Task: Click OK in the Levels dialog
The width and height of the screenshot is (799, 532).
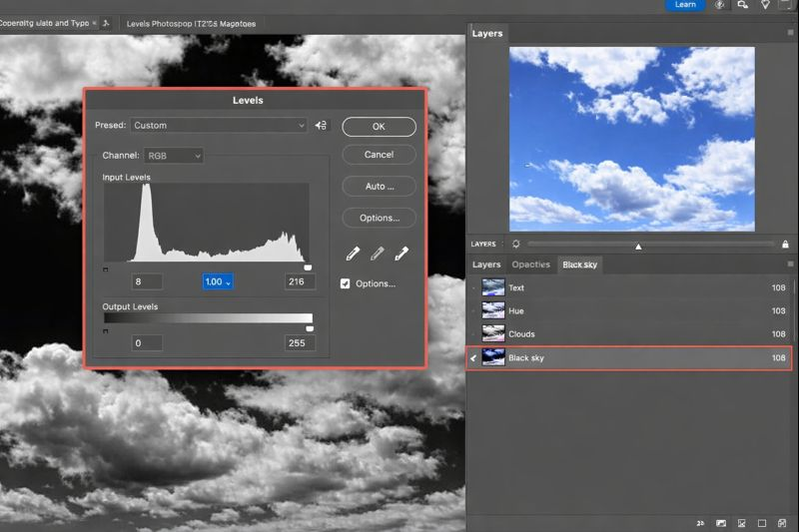Action: click(x=379, y=127)
